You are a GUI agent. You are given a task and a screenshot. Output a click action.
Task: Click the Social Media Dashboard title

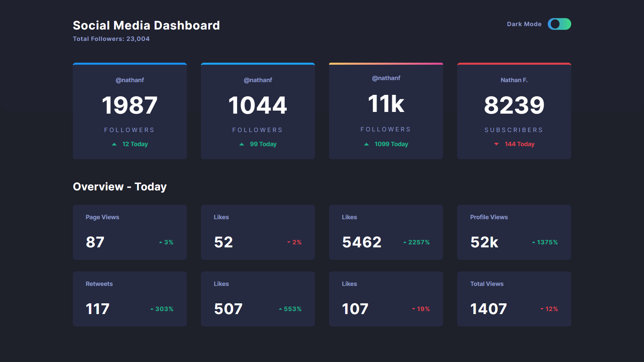146,25
